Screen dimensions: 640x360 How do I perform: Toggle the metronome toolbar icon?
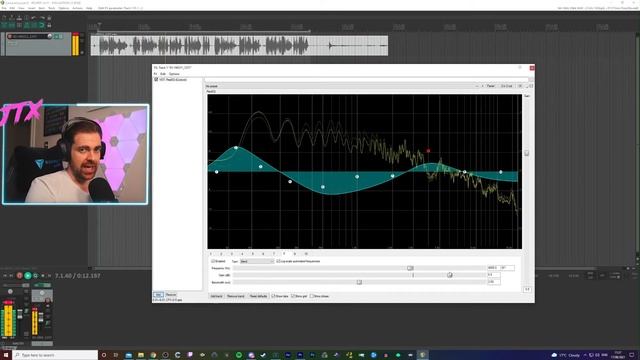(x=49, y=18)
